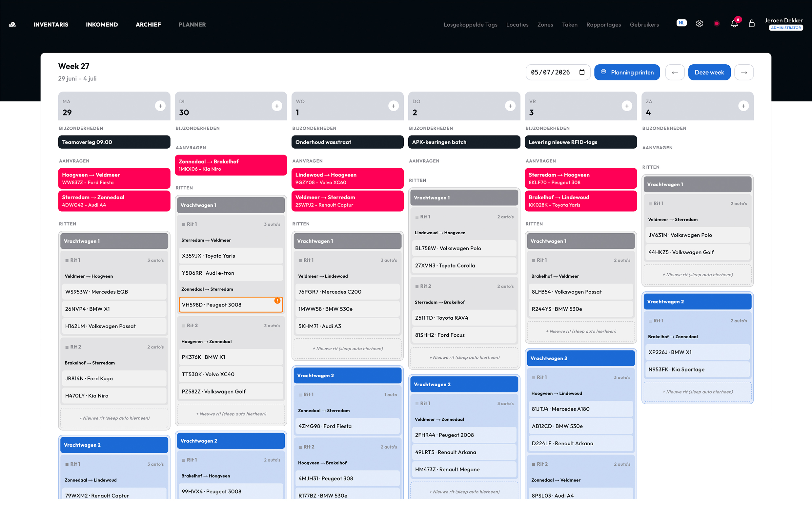The width and height of the screenshot is (812, 508).
Task: Click the app logo icon
Action: click(x=12, y=25)
